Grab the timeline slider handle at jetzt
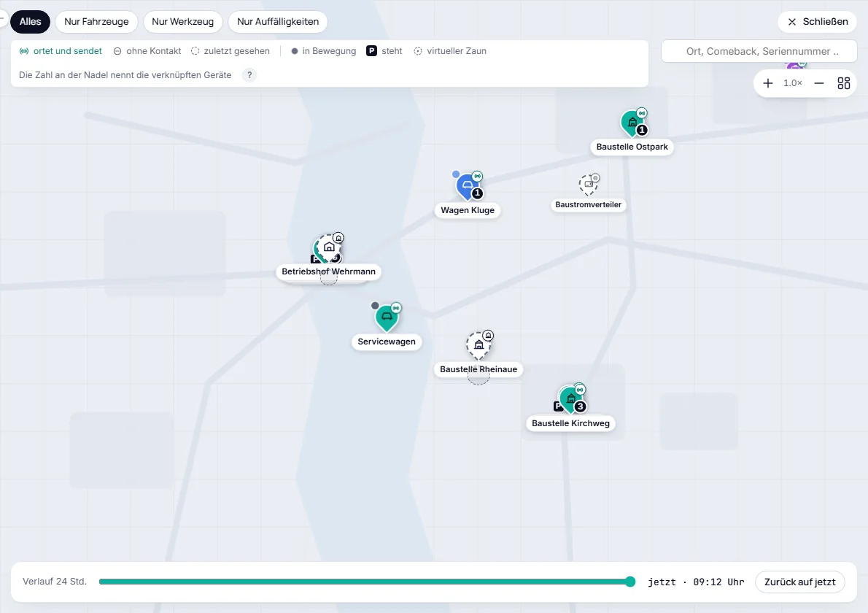This screenshot has height=613, width=868. click(x=630, y=582)
